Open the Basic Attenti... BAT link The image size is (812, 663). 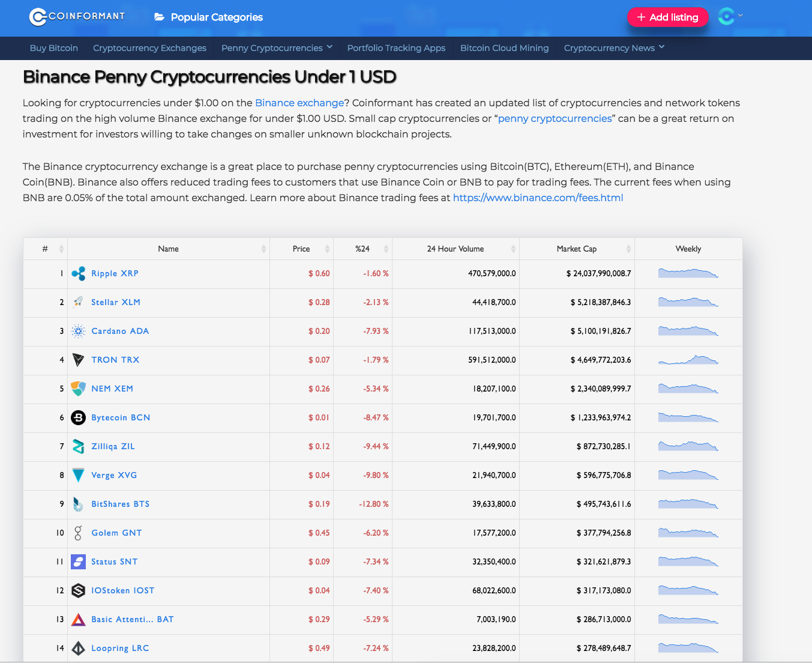pos(132,619)
